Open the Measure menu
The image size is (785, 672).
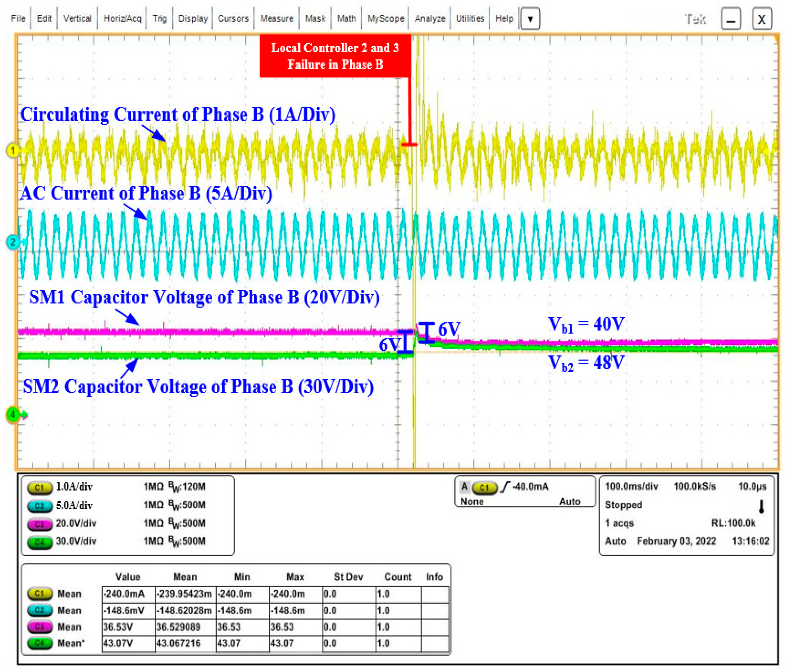[277, 19]
